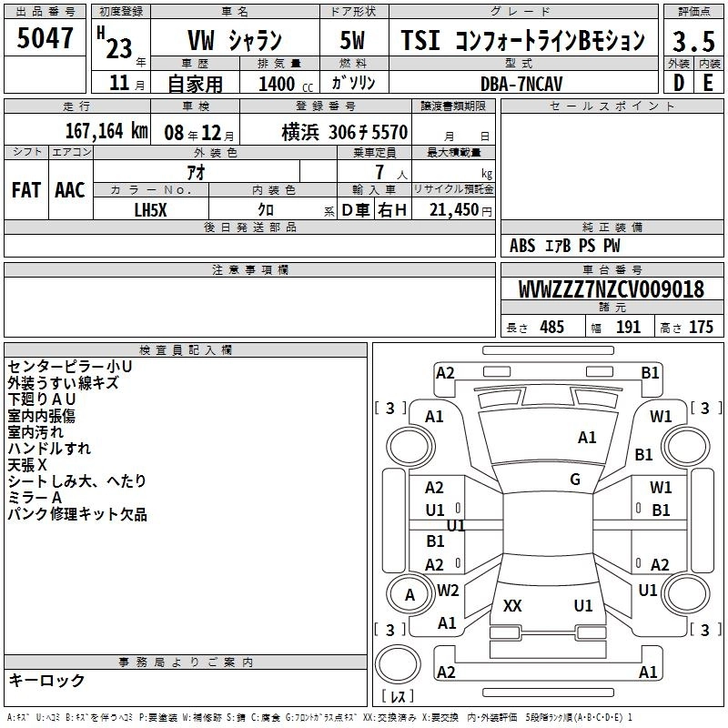Click the note シートしみ大、へたり

tap(76, 481)
